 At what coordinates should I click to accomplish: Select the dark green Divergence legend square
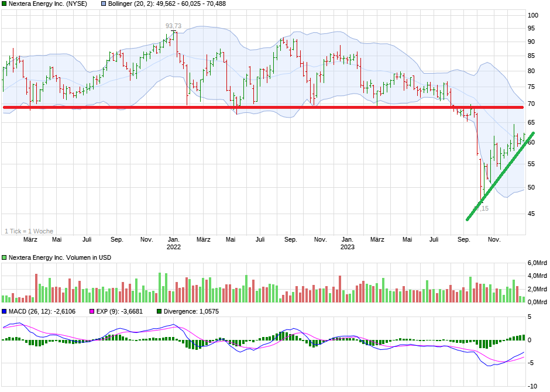click(158, 312)
